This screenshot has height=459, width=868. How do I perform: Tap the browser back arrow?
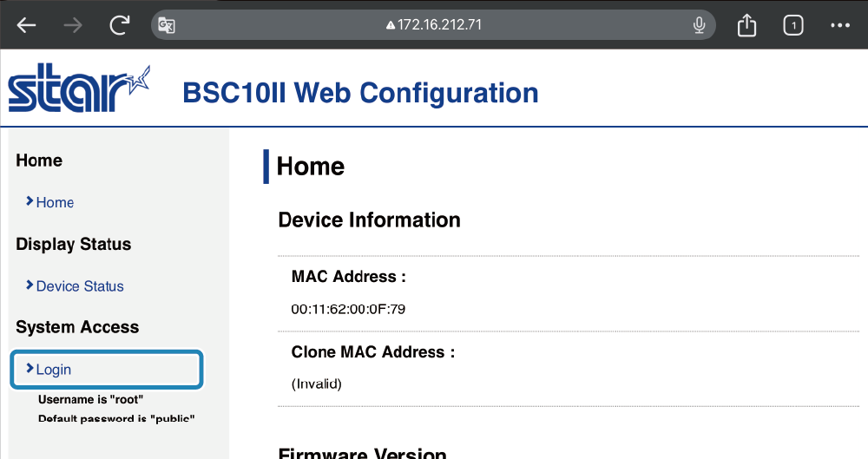click(27, 25)
